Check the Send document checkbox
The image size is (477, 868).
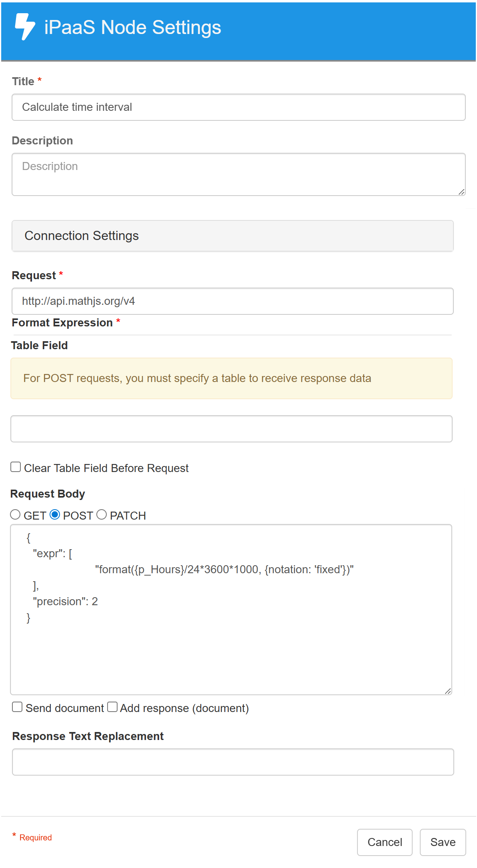pos(17,707)
